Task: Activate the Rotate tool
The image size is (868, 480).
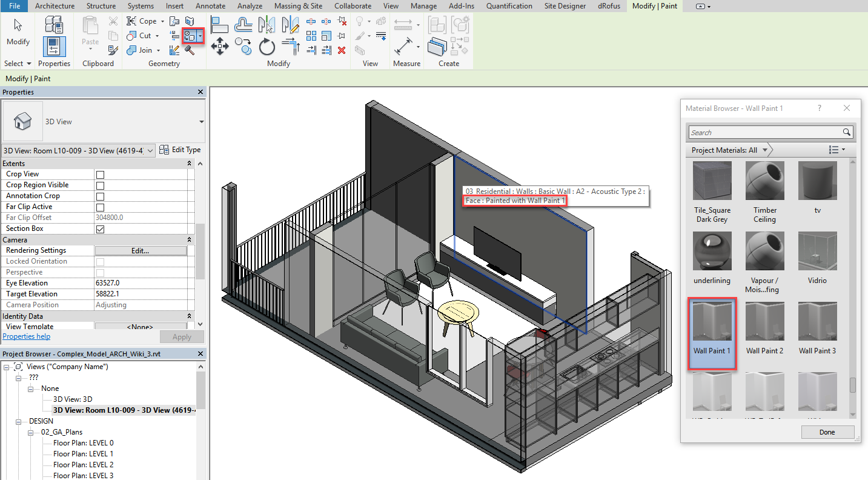Action: click(267, 47)
